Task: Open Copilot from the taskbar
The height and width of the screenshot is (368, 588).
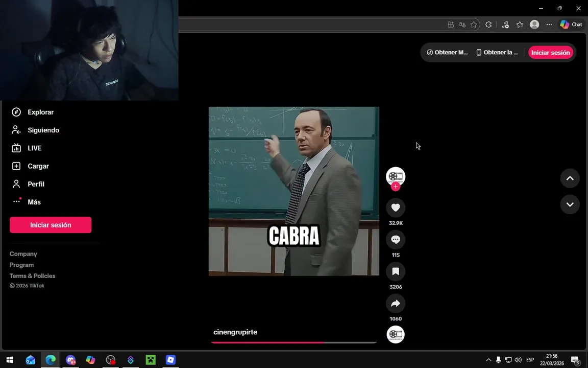Action: point(90,360)
